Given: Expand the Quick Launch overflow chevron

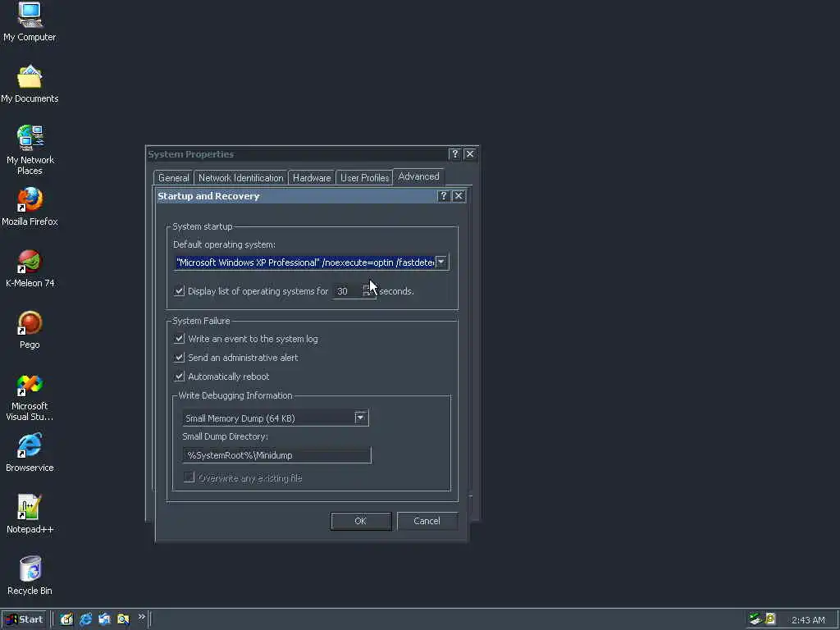Looking at the screenshot, I should click(141, 617).
